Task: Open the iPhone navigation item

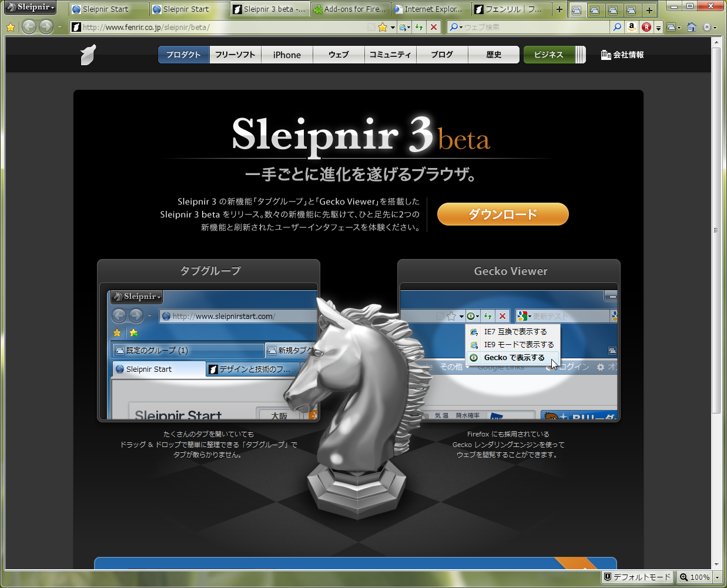Action: (287, 55)
